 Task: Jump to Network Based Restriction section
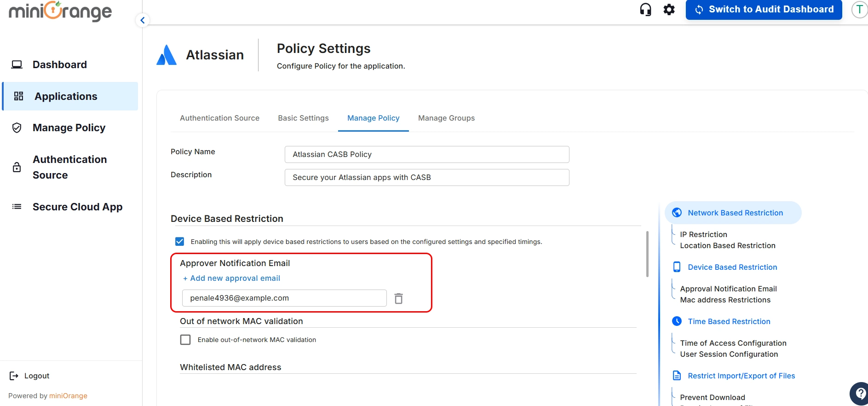coord(735,213)
